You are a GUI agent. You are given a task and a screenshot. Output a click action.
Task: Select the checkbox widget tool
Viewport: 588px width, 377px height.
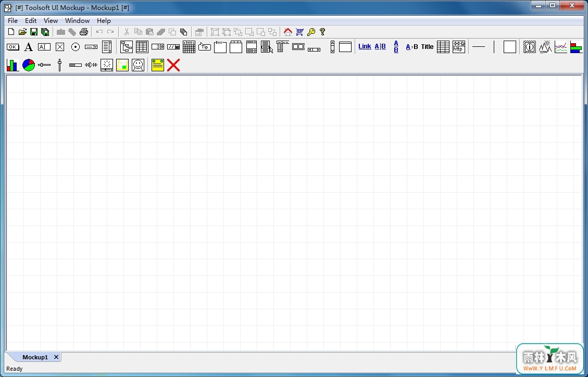[x=60, y=47]
